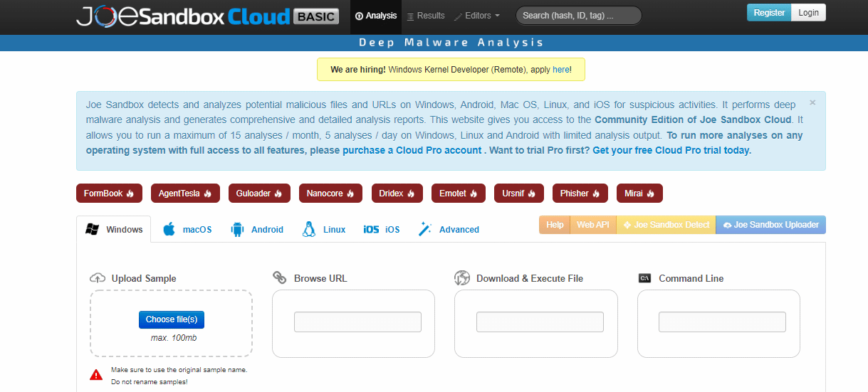Open the Advanced tab with wand icon
The height and width of the screenshot is (392, 868).
449,230
